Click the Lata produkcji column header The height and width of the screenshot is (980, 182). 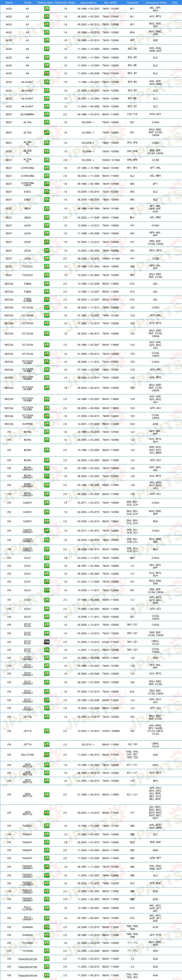coord(88,2)
